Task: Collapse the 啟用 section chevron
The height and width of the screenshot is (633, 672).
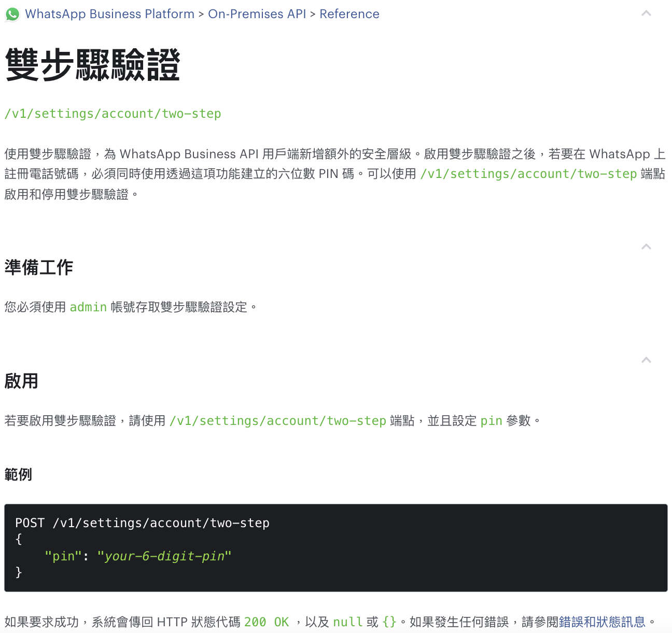Action: click(x=646, y=360)
